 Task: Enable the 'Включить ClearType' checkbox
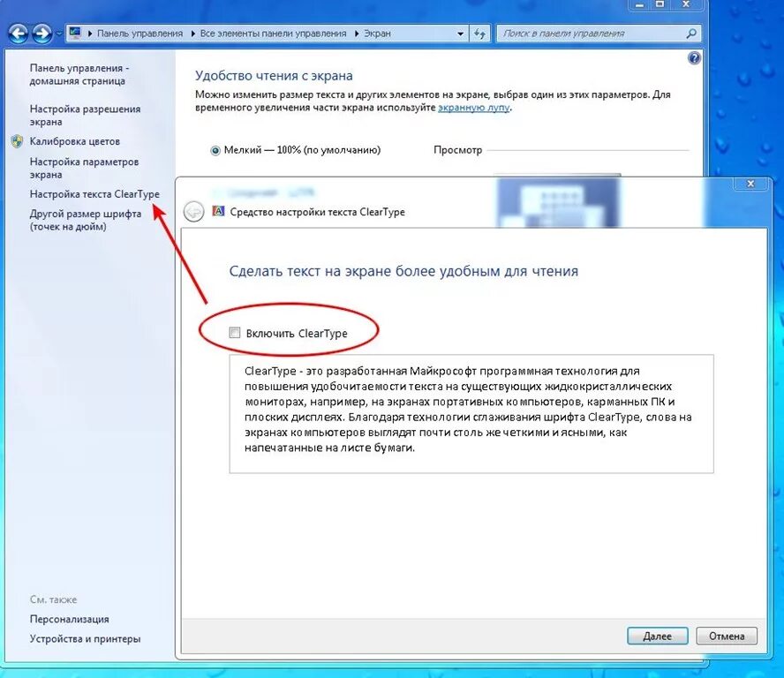pyautogui.click(x=235, y=333)
